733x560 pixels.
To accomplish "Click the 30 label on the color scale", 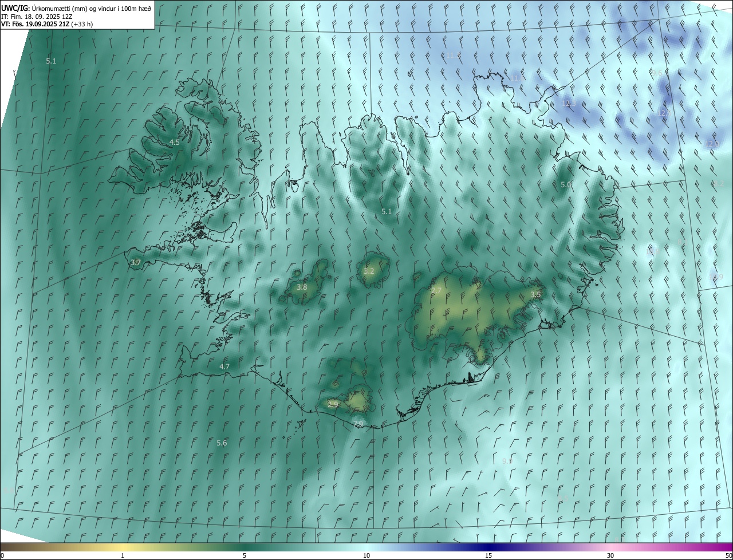I will [610, 555].
